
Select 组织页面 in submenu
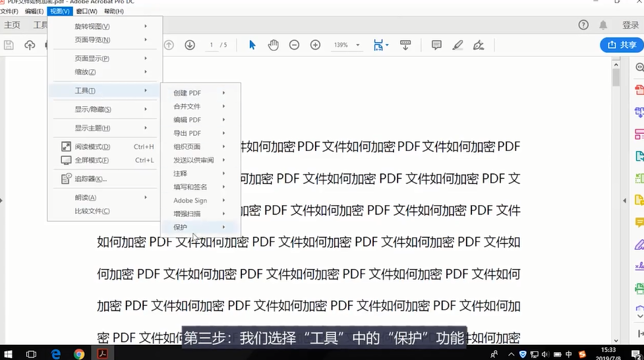(200, 147)
